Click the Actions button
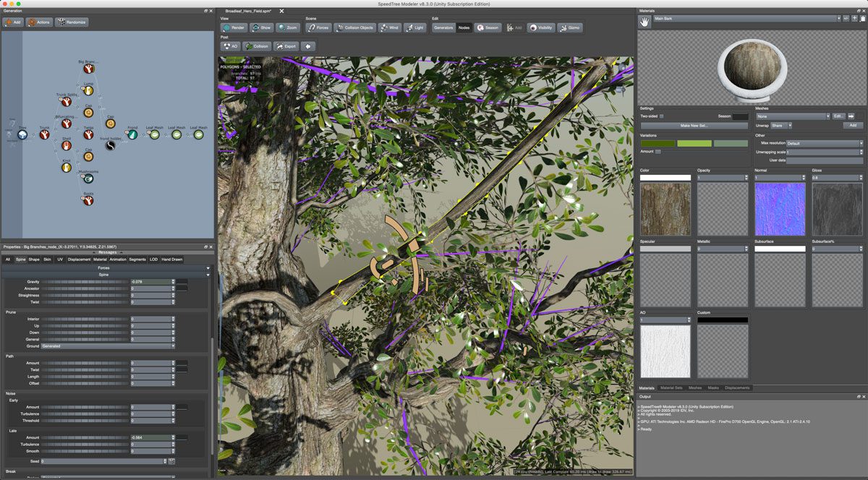 [x=39, y=22]
